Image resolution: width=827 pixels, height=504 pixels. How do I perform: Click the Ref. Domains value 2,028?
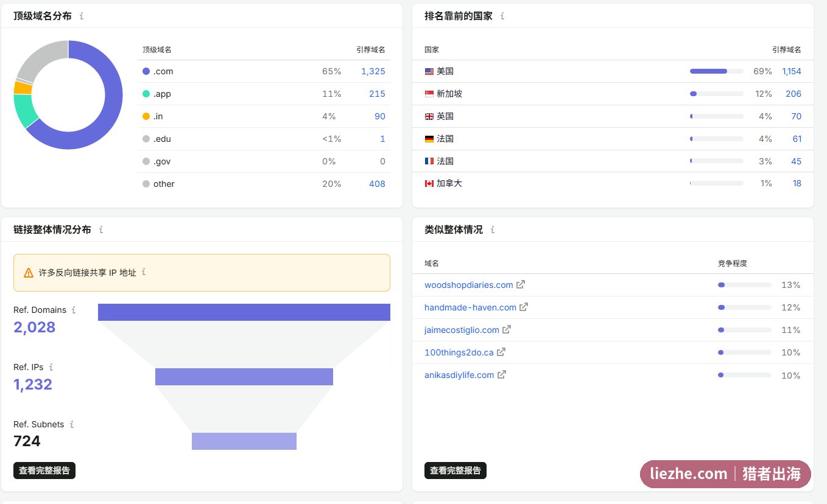pos(34,327)
